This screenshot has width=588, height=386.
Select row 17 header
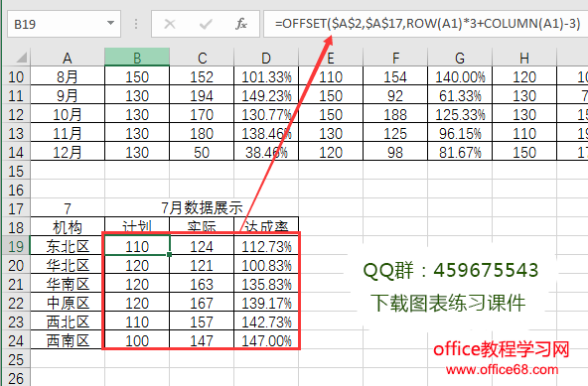[x=16, y=208]
